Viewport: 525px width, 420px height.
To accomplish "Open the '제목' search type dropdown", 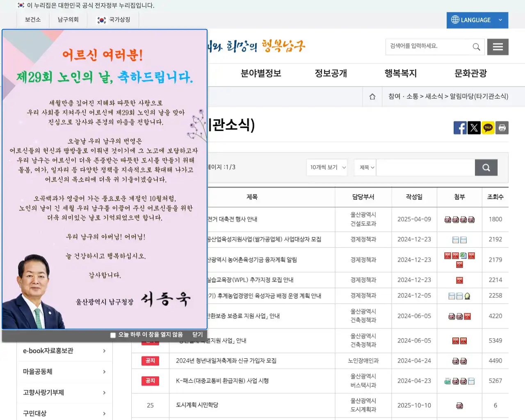I will [365, 167].
